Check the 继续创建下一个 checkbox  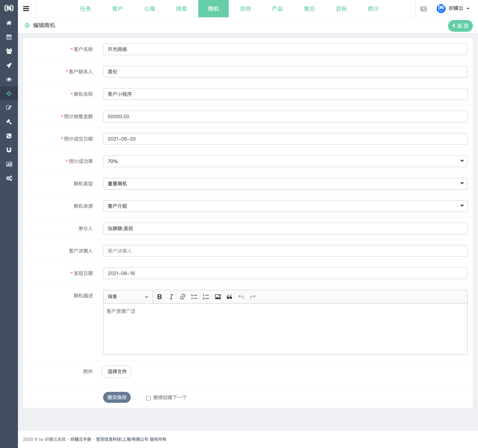[x=148, y=398]
